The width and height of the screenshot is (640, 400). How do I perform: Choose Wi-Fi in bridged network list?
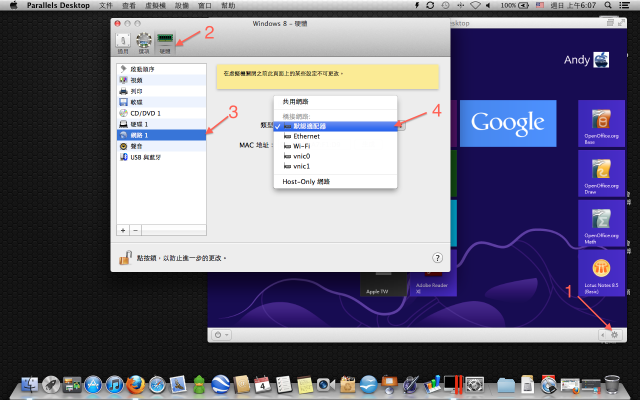point(335,146)
